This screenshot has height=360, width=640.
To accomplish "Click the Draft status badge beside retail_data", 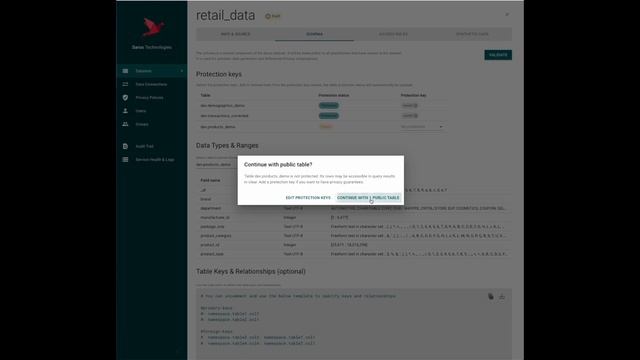I will [x=273, y=16].
